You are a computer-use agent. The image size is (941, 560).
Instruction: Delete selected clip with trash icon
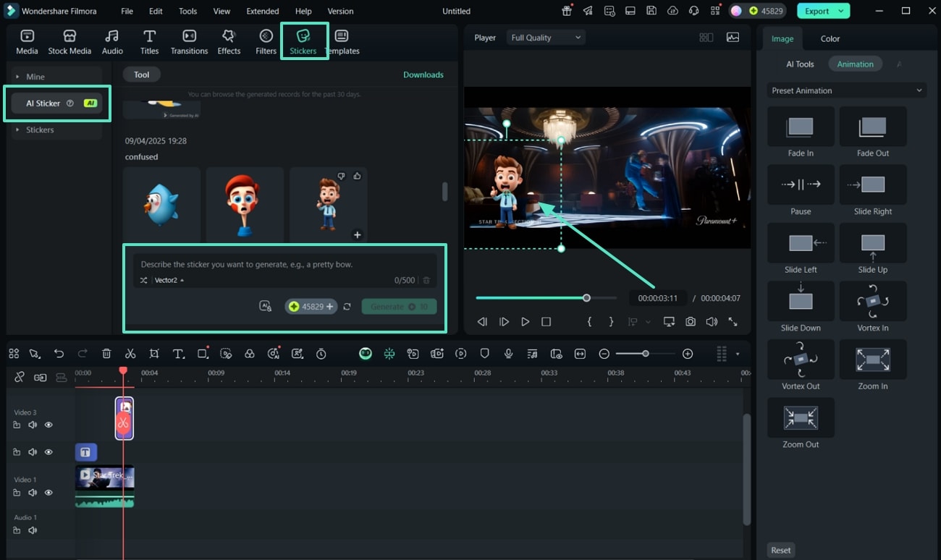click(106, 353)
